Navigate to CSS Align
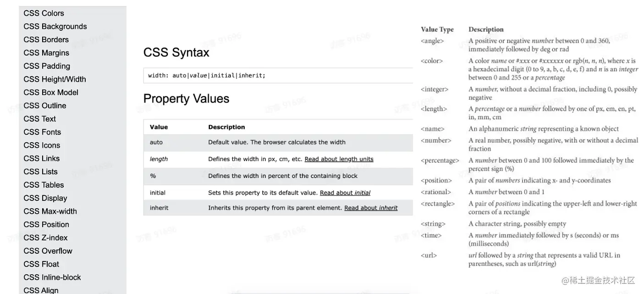This screenshot has width=644, height=294. click(41, 290)
